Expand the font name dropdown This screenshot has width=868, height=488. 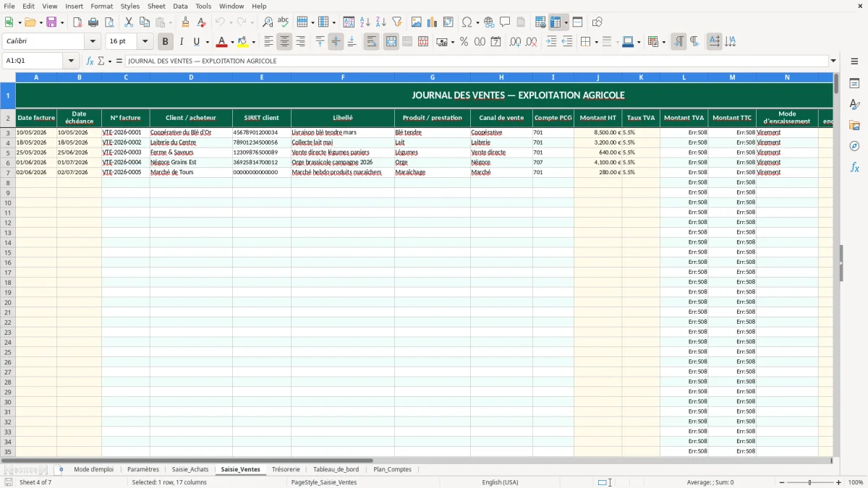(93, 42)
